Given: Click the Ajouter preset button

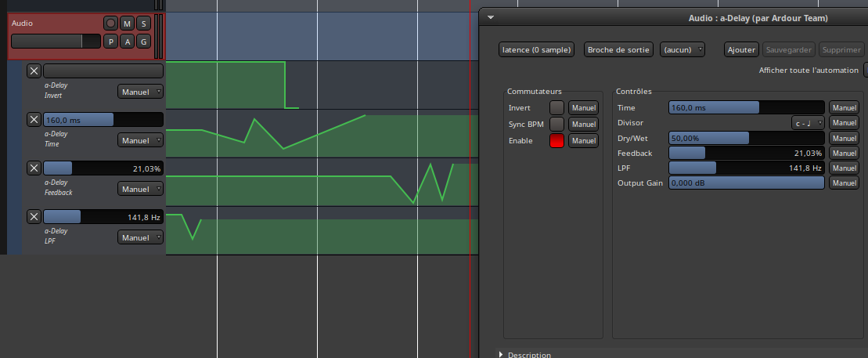Looking at the screenshot, I should coord(741,49).
